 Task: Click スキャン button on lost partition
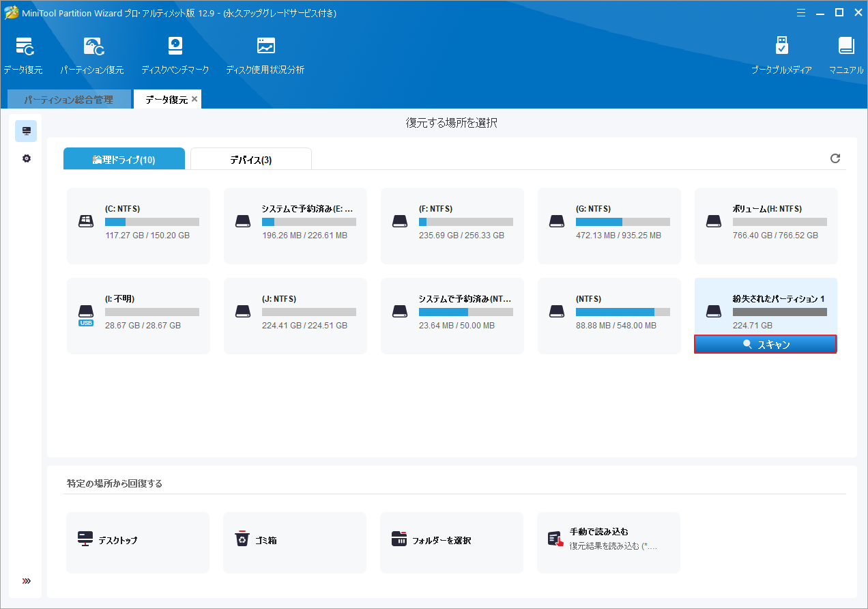pos(766,345)
